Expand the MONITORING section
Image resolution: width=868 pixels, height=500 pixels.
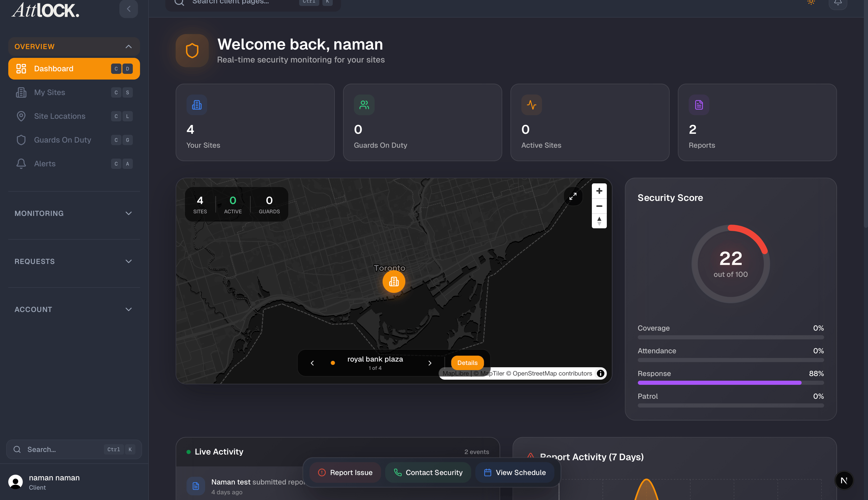129,213
